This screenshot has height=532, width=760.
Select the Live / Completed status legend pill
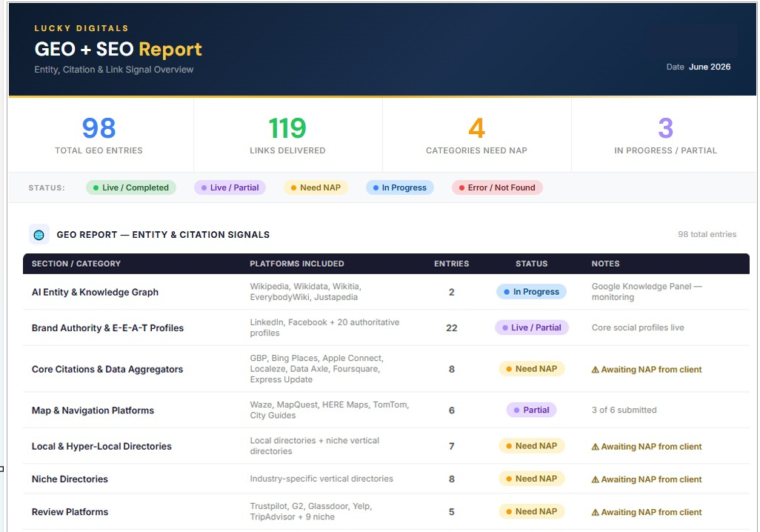[x=131, y=187]
